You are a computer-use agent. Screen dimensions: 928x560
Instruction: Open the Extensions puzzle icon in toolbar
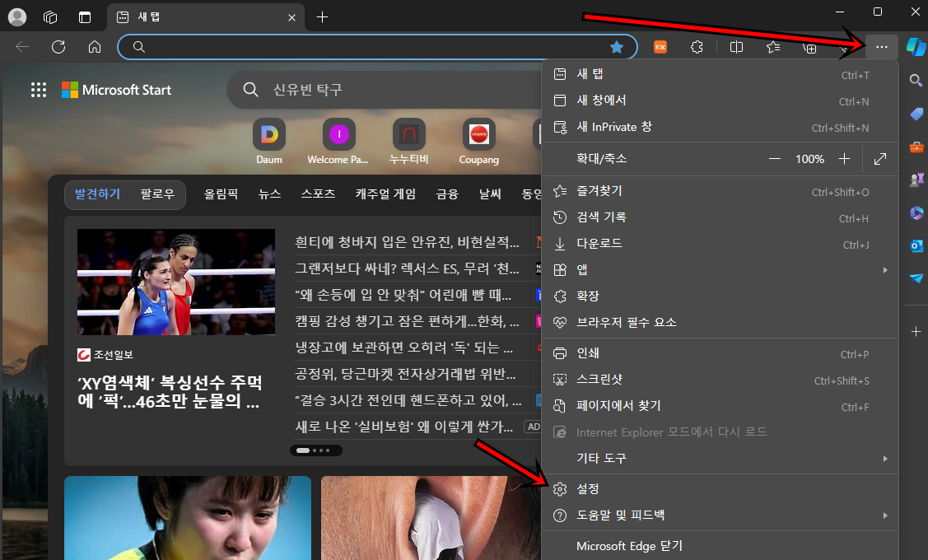click(697, 47)
